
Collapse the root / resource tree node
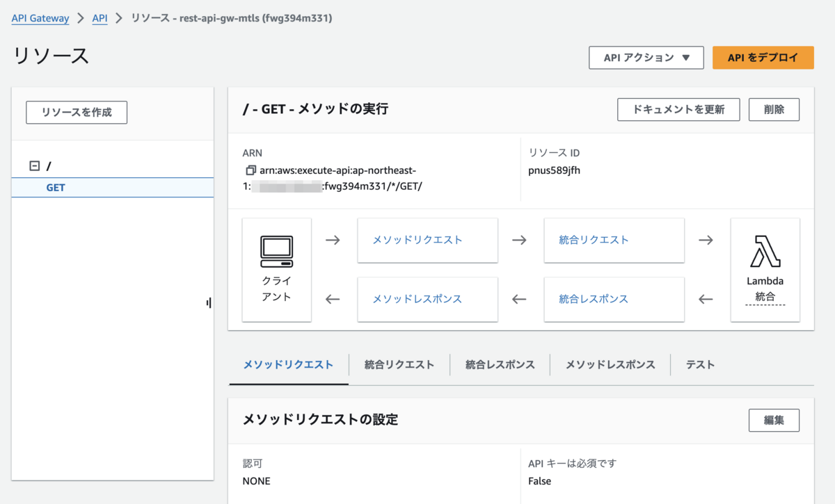point(34,166)
